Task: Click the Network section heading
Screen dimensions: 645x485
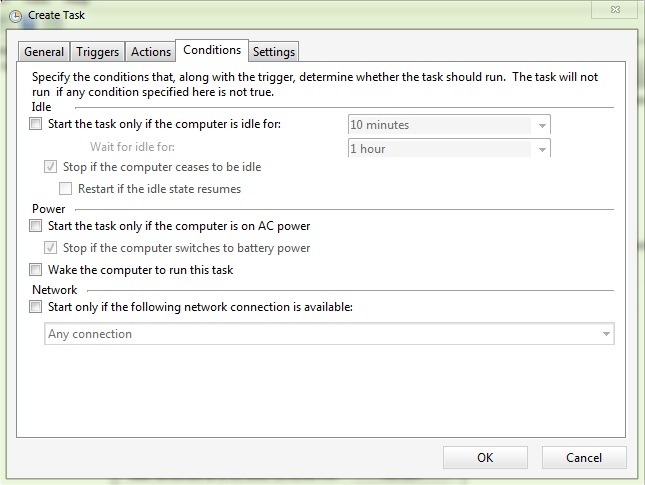Action: point(55,290)
